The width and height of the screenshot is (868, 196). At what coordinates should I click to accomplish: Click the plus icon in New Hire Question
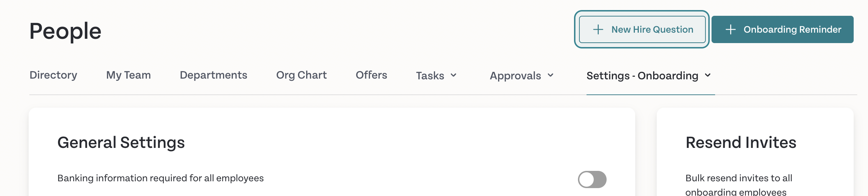pyautogui.click(x=598, y=29)
